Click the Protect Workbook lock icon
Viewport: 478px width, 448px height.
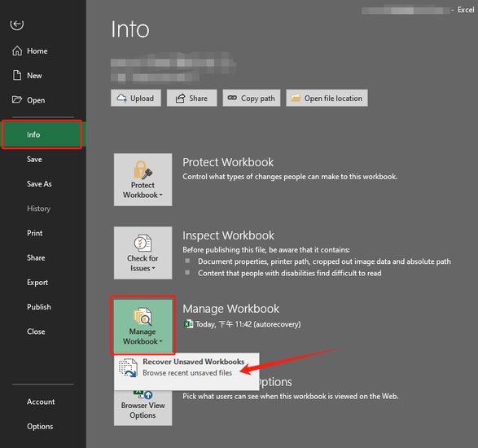143,169
